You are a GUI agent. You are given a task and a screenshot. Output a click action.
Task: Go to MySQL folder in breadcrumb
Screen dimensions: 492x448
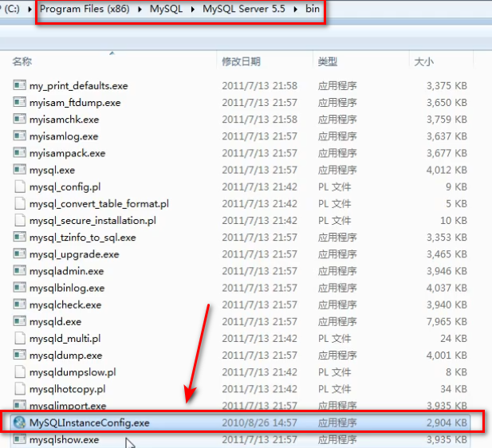coord(166,9)
